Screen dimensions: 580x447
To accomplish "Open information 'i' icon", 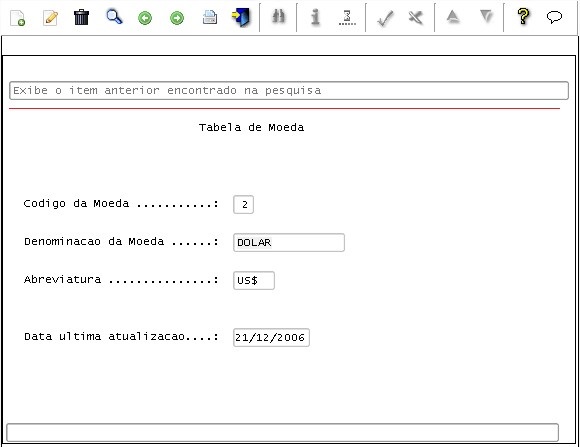I will pyautogui.click(x=315, y=17).
